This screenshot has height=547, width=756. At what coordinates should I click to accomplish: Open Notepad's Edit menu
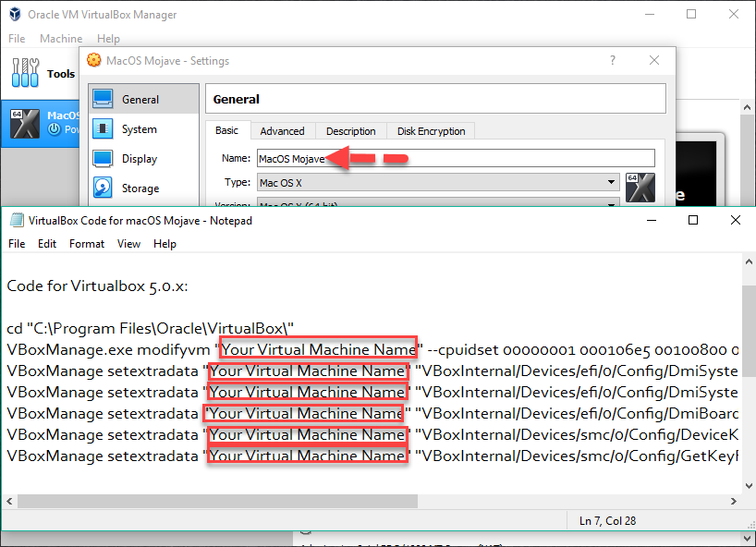[47, 244]
